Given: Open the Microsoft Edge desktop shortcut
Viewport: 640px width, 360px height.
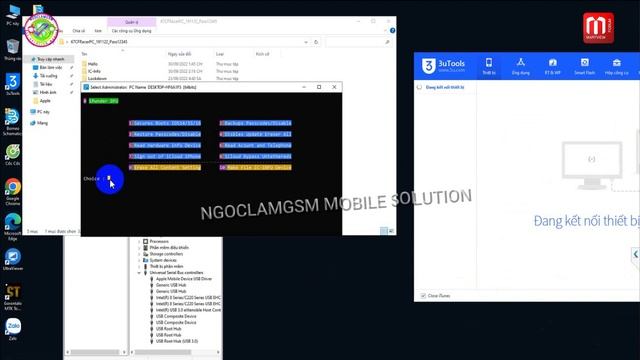Looking at the screenshot, I should click(13, 227).
